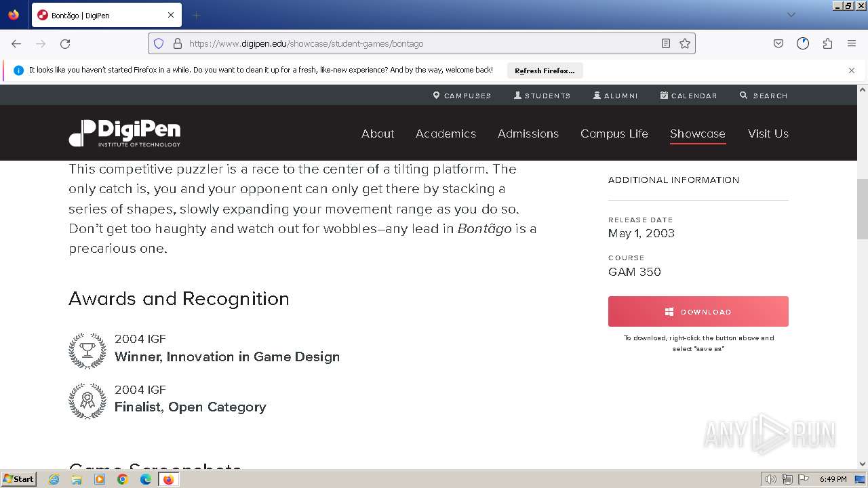Open the Firefox application menu
This screenshot has height=488, width=868.
pos(852,43)
